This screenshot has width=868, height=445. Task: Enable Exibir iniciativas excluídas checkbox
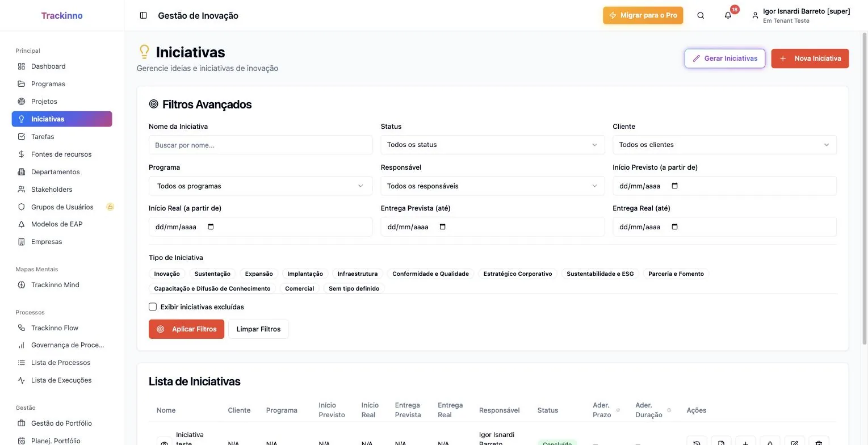point(153,307)
